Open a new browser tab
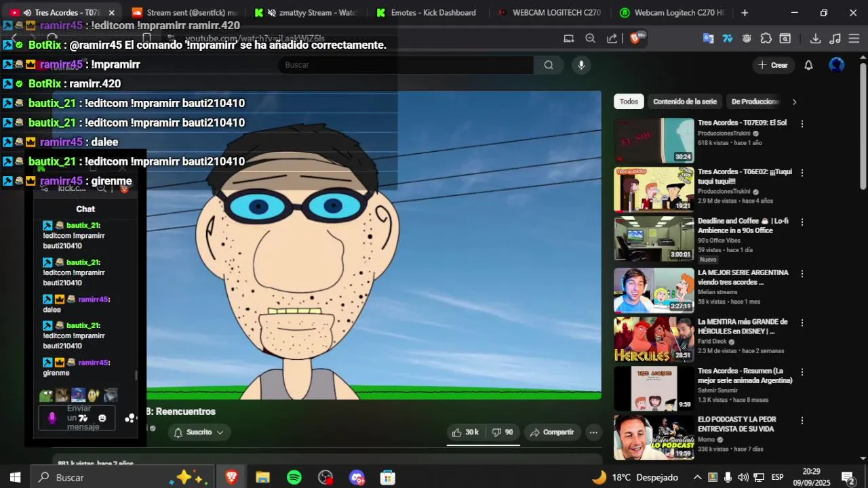 745,13
